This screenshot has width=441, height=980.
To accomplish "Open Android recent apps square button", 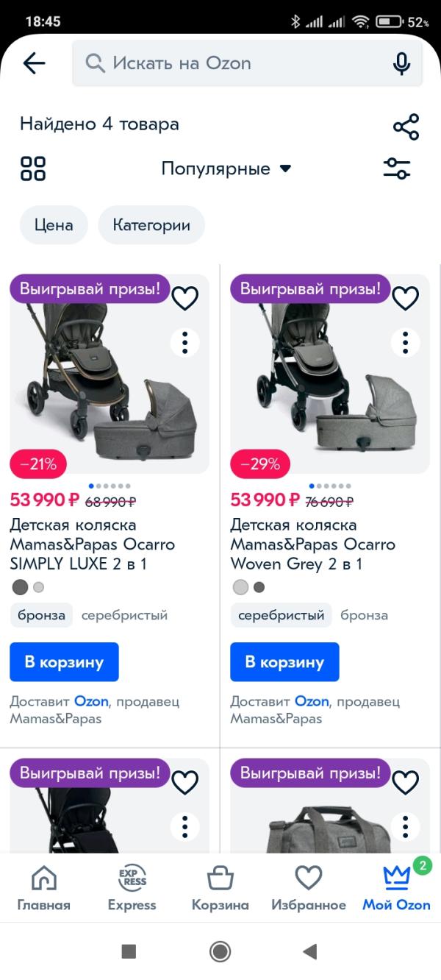I will pyautogui.click(x=129, y=951).
